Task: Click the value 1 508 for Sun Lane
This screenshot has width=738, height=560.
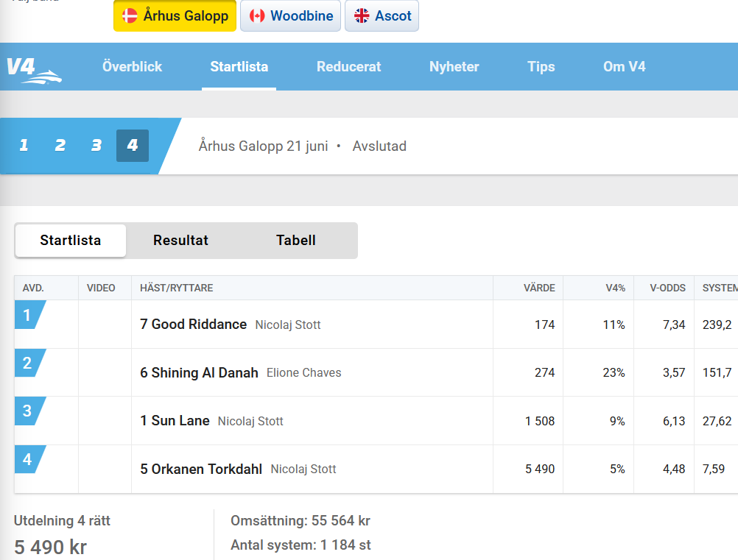Action: point(540,422)
